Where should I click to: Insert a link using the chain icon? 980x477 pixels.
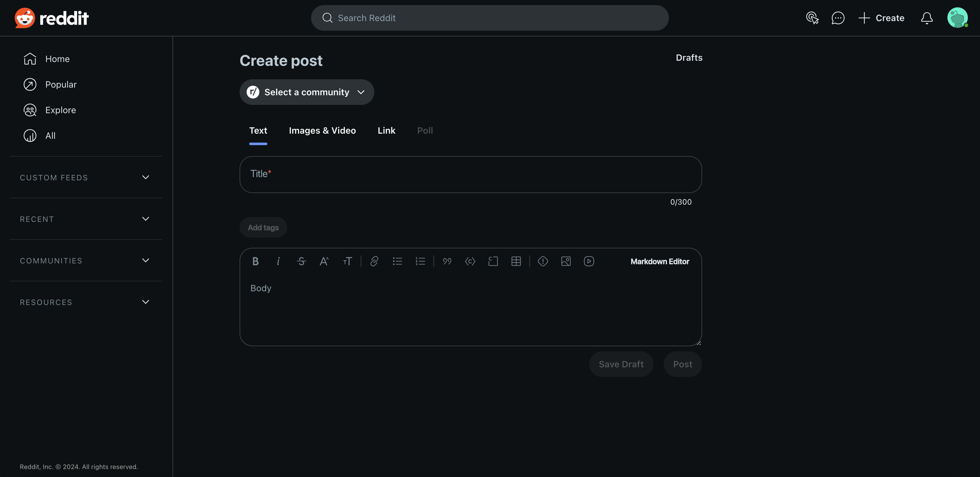(374, 261)
